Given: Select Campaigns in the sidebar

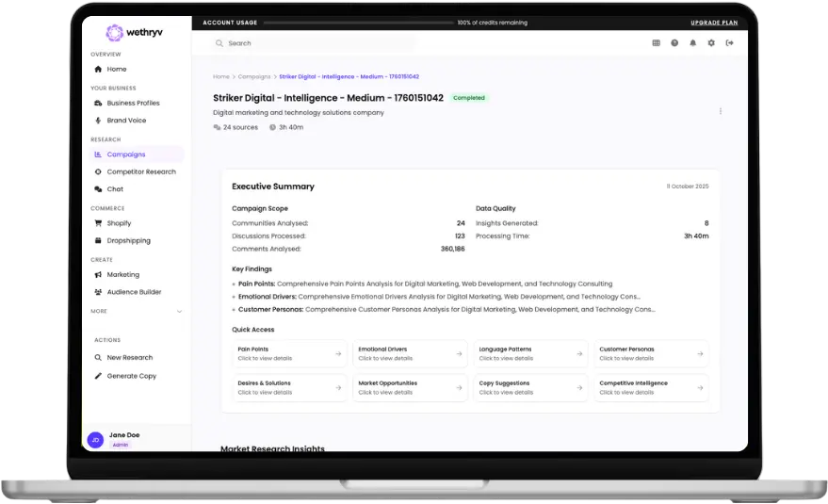Looking at the screenshot, I should tap(137, 154).
